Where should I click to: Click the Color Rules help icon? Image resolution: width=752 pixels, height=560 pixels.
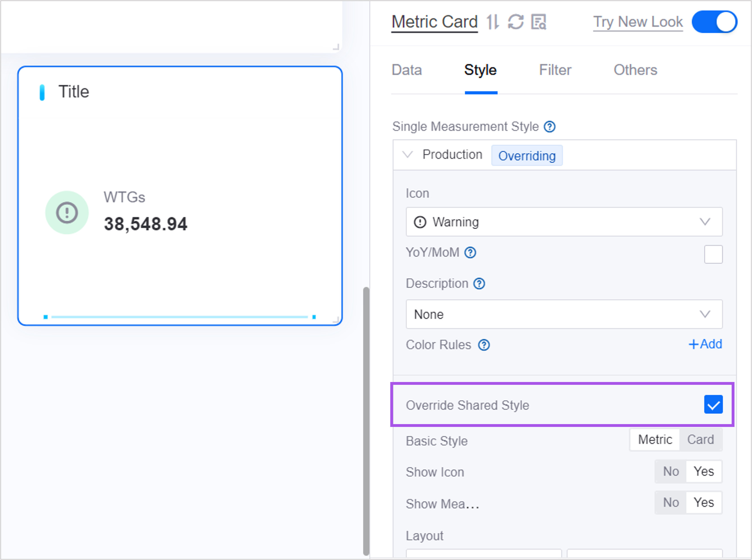(484, 345)
